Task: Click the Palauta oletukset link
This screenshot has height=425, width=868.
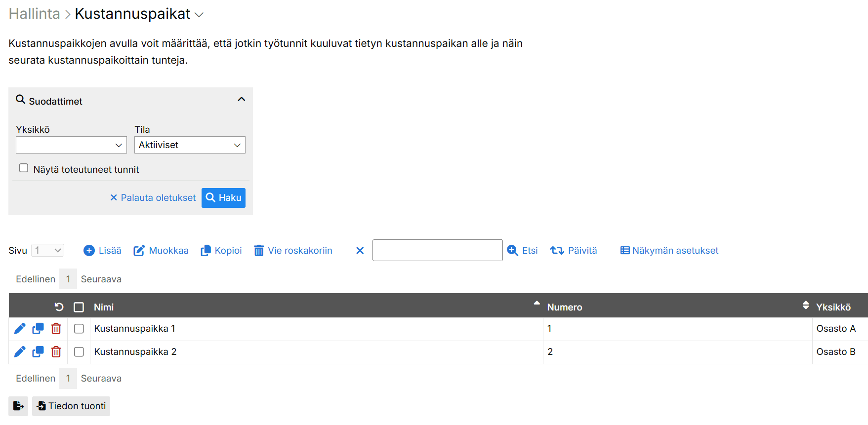Action: pyautogui.click(x=153, y=198)
